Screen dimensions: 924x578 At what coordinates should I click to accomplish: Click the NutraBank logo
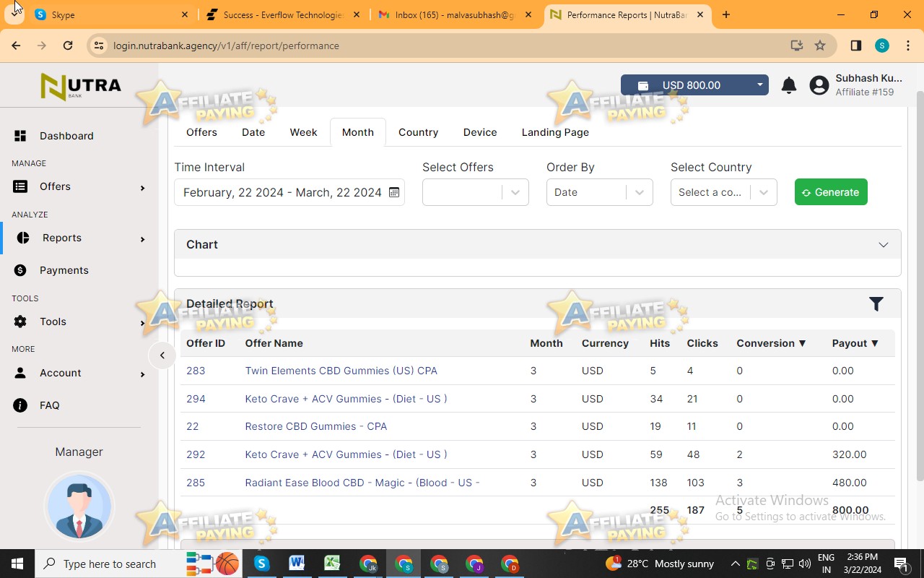tap(81, 87)
